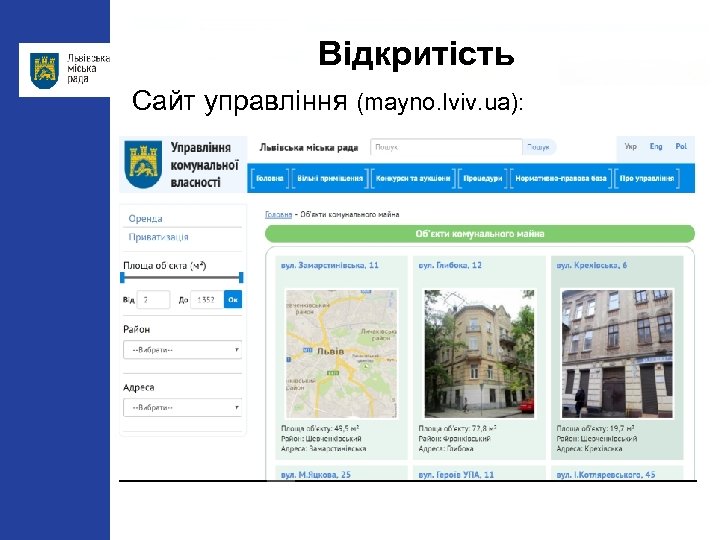Click the Відкритість slide title

coord(416,54)
